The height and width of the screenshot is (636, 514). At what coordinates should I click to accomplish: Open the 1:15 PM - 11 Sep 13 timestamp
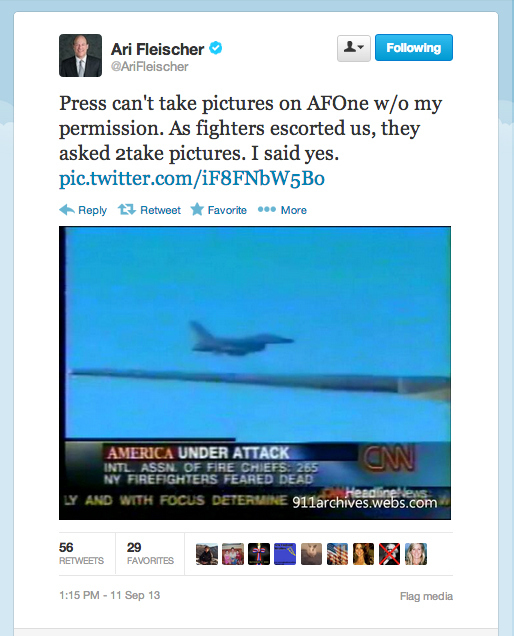pyautogui.click(x=110, y=595)
